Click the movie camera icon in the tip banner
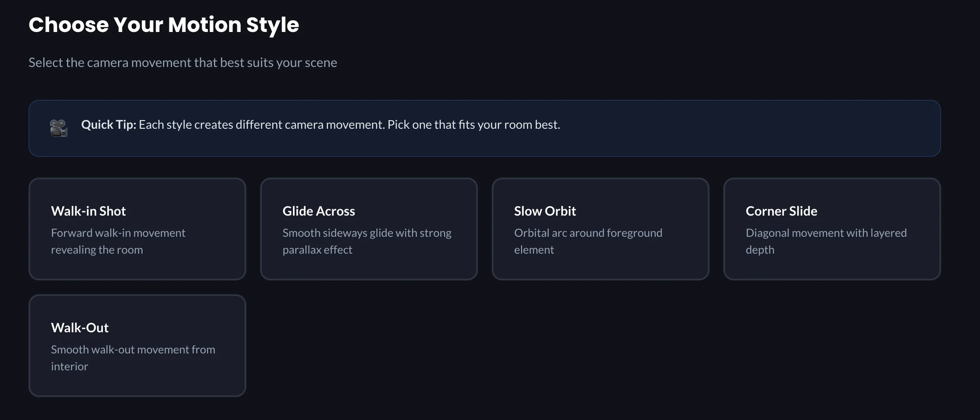980x420 pixels. [x=59, y=128]
